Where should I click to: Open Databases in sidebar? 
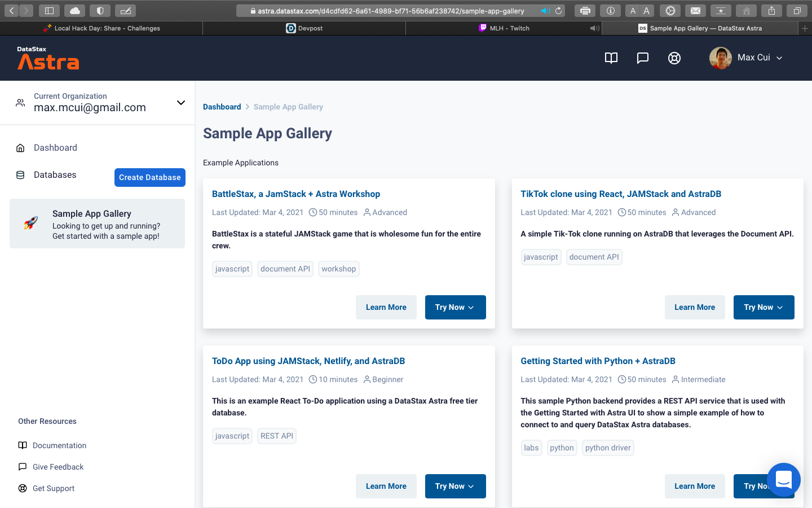pyautogui.click(x=55, y=175)
